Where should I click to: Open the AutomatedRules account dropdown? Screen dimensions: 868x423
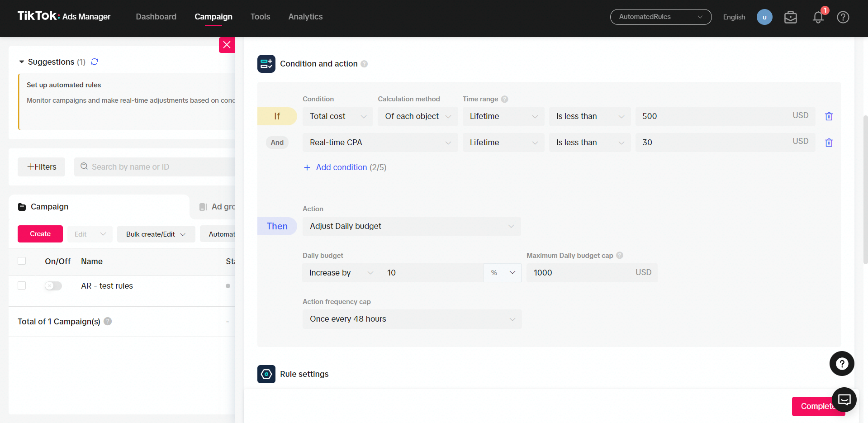coord(660,17)
